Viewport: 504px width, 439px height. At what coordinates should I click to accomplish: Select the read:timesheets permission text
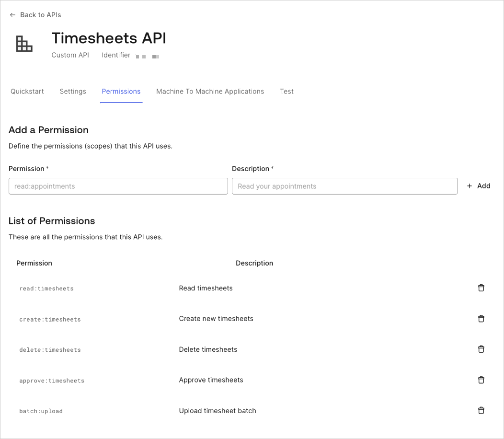coord(46,288)
